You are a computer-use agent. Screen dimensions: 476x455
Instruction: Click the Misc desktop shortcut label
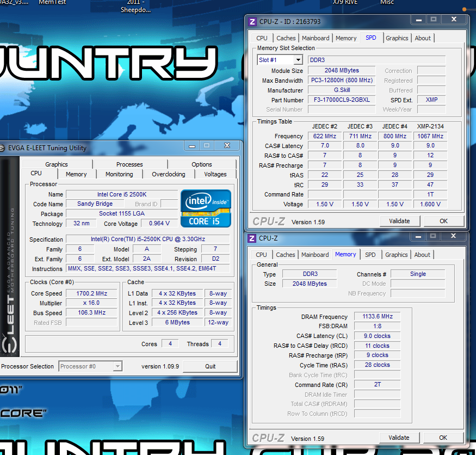(x=387, y=2)
